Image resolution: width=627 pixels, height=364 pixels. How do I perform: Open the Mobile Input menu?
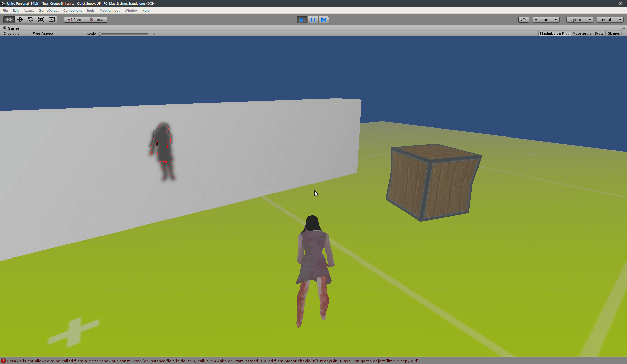click(110, 11)
